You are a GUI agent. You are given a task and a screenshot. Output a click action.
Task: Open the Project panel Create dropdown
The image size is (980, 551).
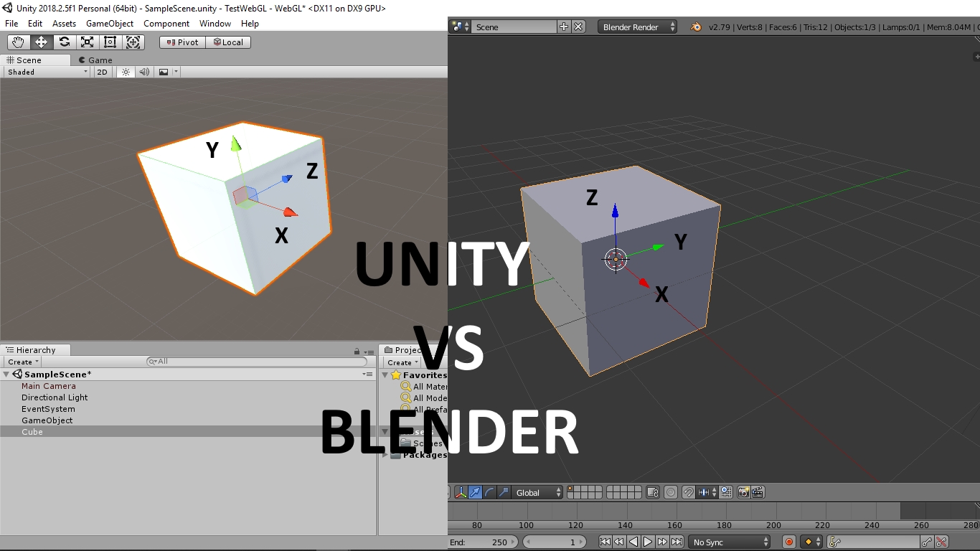click(402, 362)
